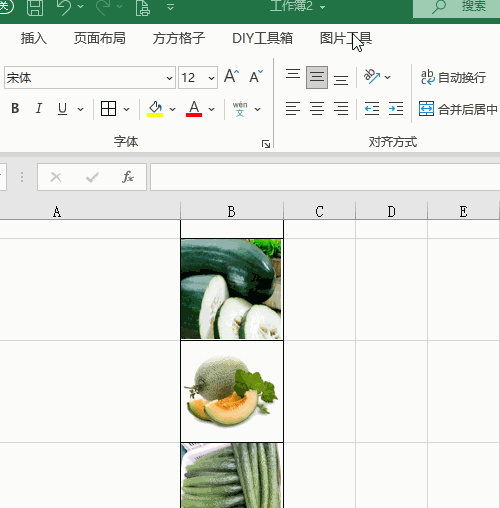The height and width of the screenshot is (508, 500).
Task: Select column D header
Action: [x=391, y=211]
